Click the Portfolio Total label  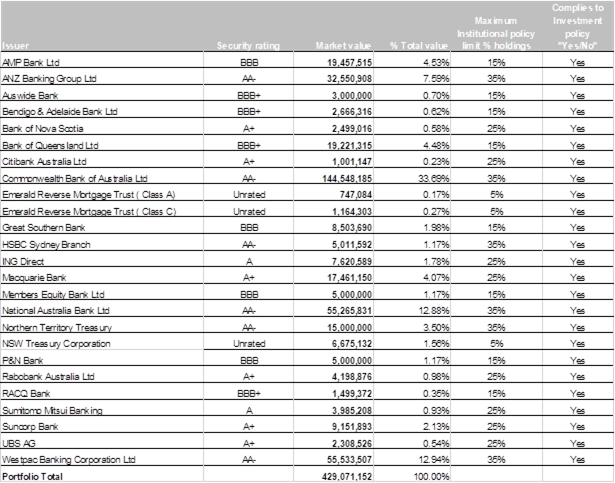33,477
